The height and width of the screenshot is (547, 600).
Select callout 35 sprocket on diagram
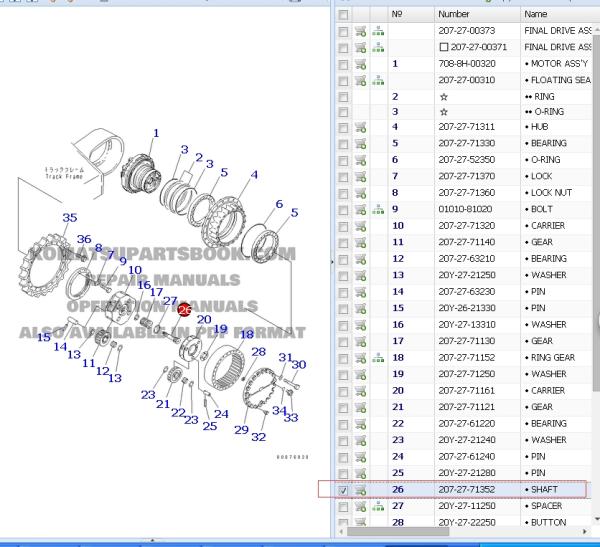(70, 218)
